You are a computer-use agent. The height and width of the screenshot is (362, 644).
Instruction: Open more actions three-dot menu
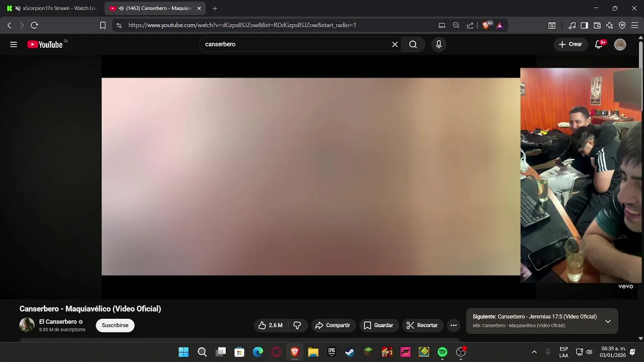pos(453,325)
